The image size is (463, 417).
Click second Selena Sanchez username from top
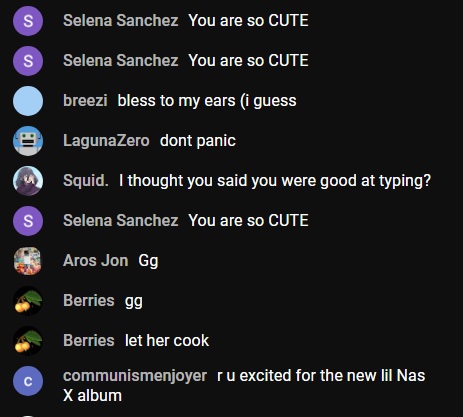(x=121, y=60)
